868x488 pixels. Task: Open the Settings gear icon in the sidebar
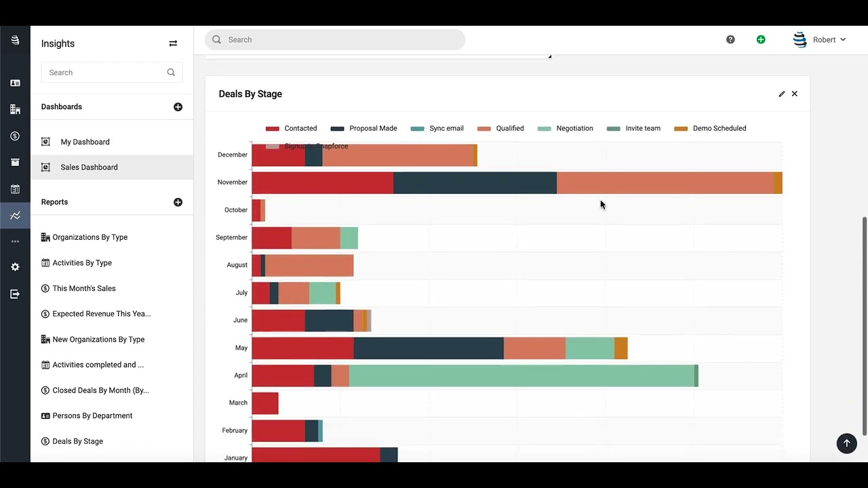coord(15,267)
